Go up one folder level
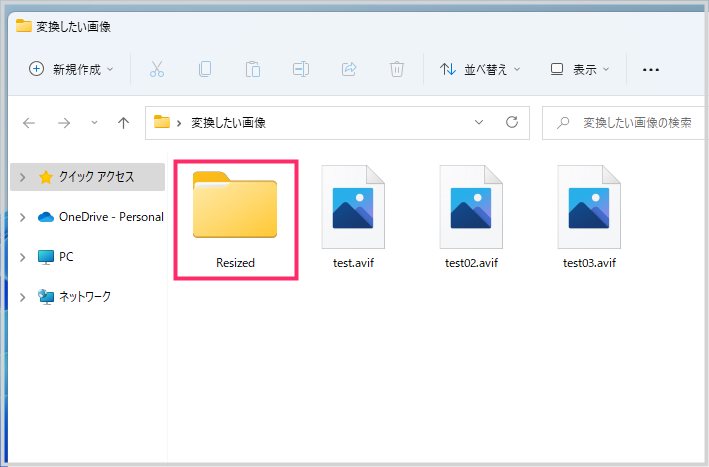Image resolution: width=709 pixels, height=467 pixels. (123, 123)
